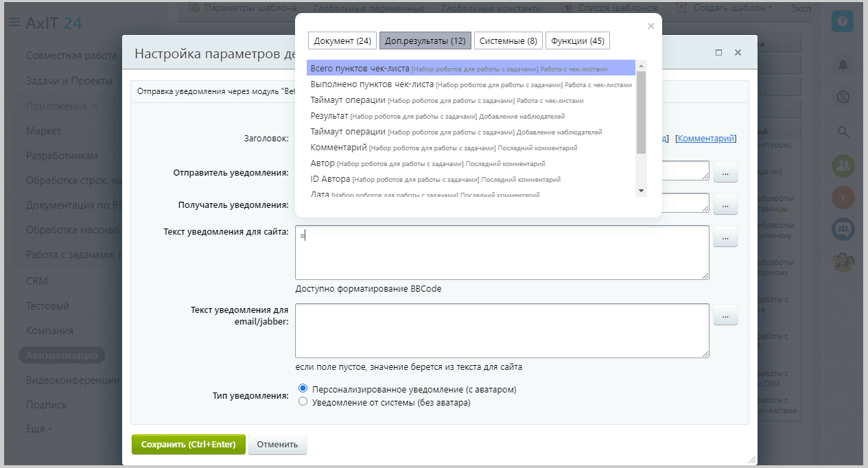Switch to the Функции (45) tab
The height and width of the screenshot is (468, 868).
[x=577, y=40]
